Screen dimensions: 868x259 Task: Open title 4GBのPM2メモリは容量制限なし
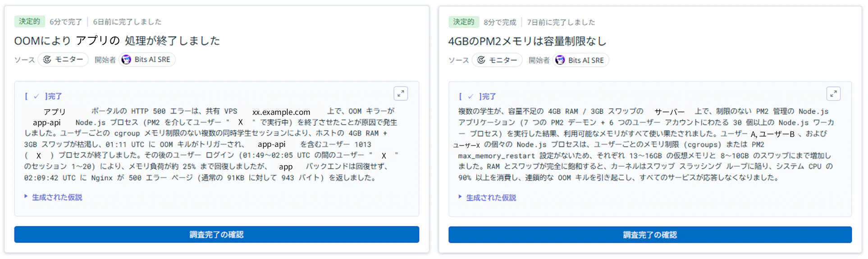pyautogui.click(x=527, y=41)
